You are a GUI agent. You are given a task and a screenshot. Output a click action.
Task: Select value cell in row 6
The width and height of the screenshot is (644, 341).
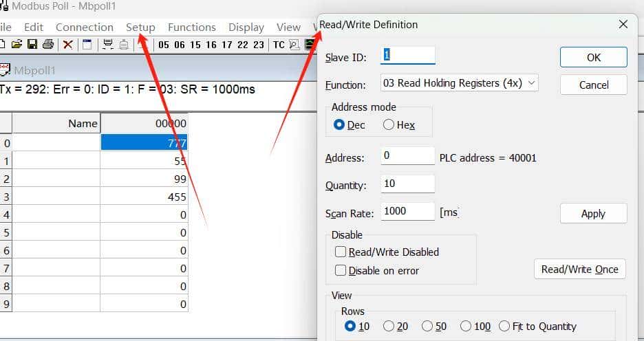(144, 250)
